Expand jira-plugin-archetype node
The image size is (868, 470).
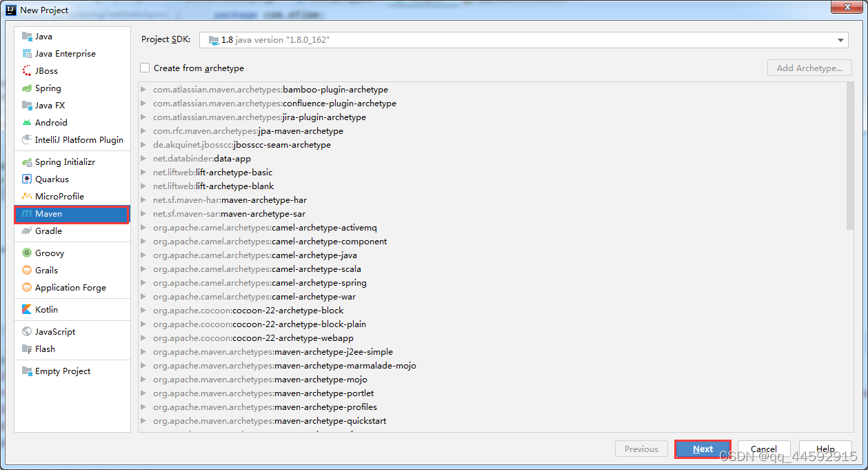pyautogui.click(x=143, y=117)
